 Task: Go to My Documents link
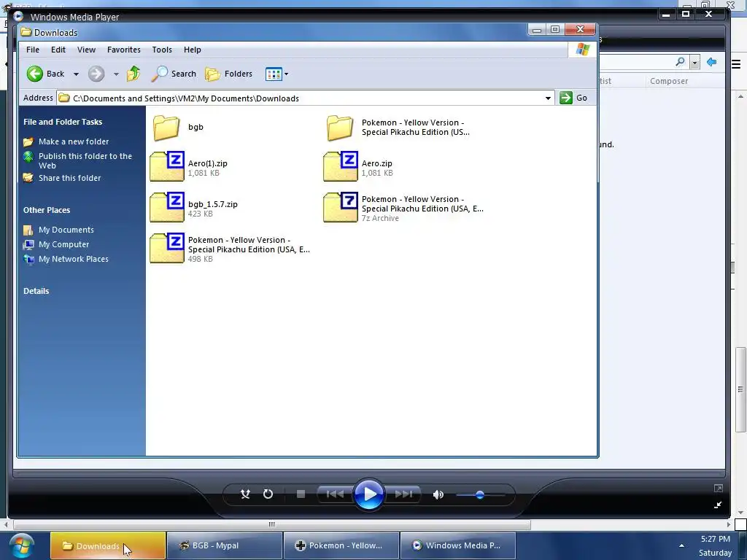pos(66,230)
